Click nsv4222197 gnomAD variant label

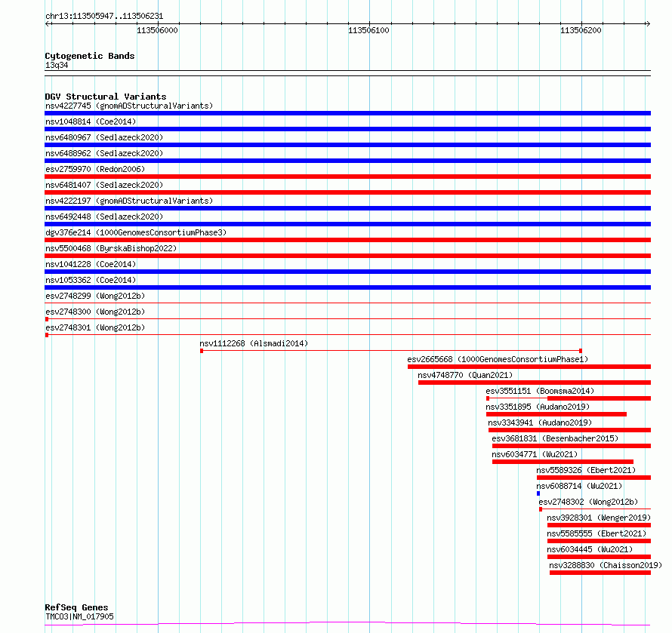pos(129,201)
